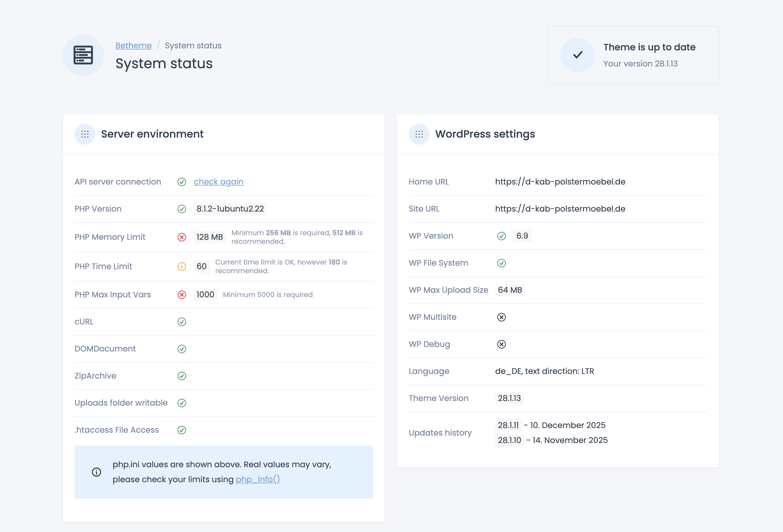783x532 pixels.
Task: Click the WP File System check icon
Action: 501,263
